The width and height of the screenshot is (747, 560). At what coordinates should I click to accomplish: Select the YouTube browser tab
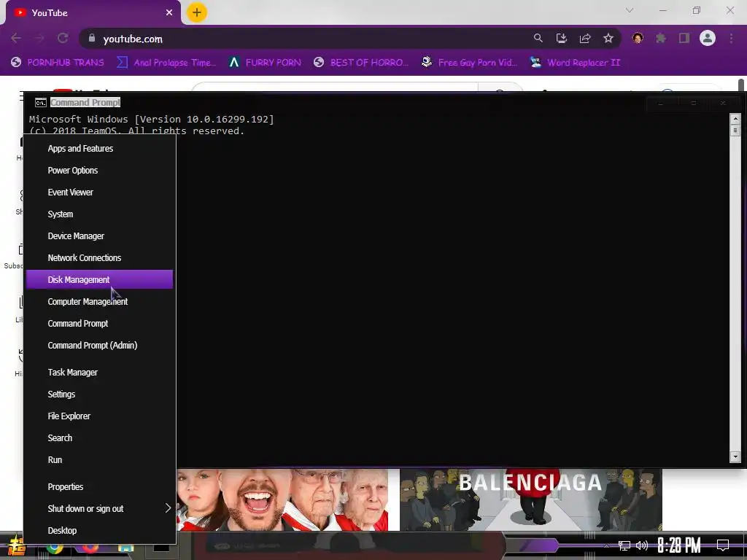click(93, 13)
